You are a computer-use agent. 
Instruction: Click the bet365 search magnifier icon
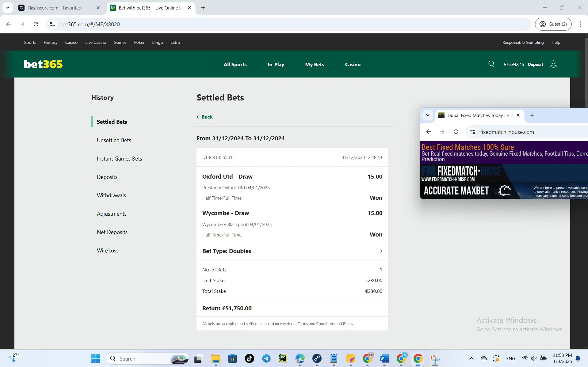(491, 64)
